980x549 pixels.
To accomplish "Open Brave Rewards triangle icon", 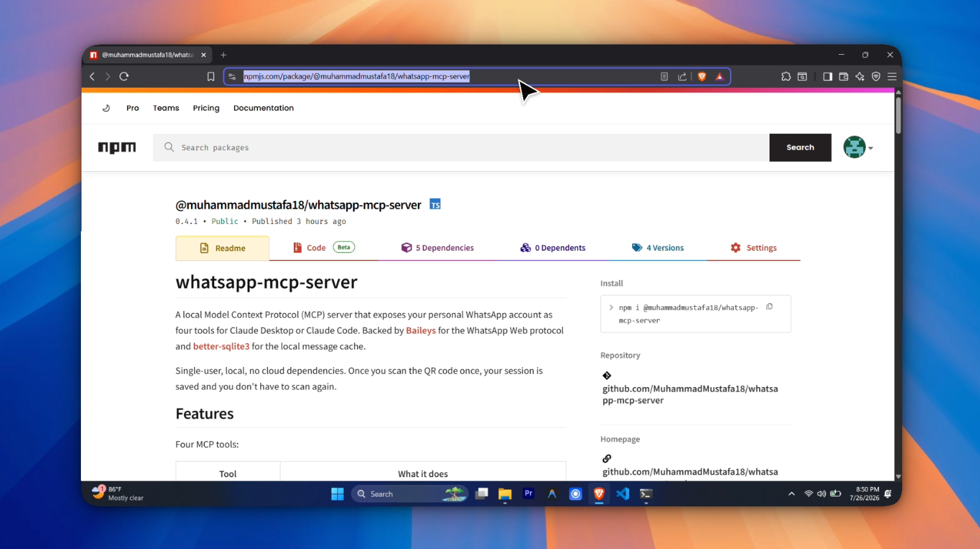I will click(720, 77).
